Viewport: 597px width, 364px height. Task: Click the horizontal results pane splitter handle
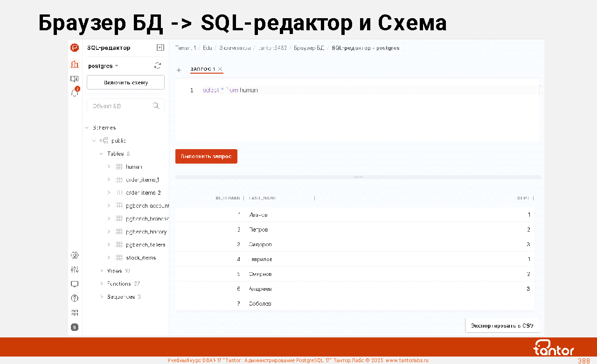tap(358, 177)
